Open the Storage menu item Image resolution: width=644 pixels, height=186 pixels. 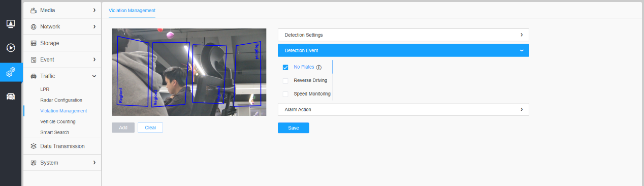[62, 43]
